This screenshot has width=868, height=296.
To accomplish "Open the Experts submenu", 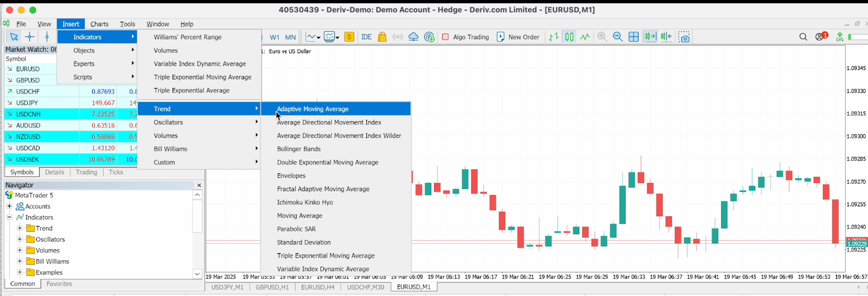I will (x=97, y=64).
